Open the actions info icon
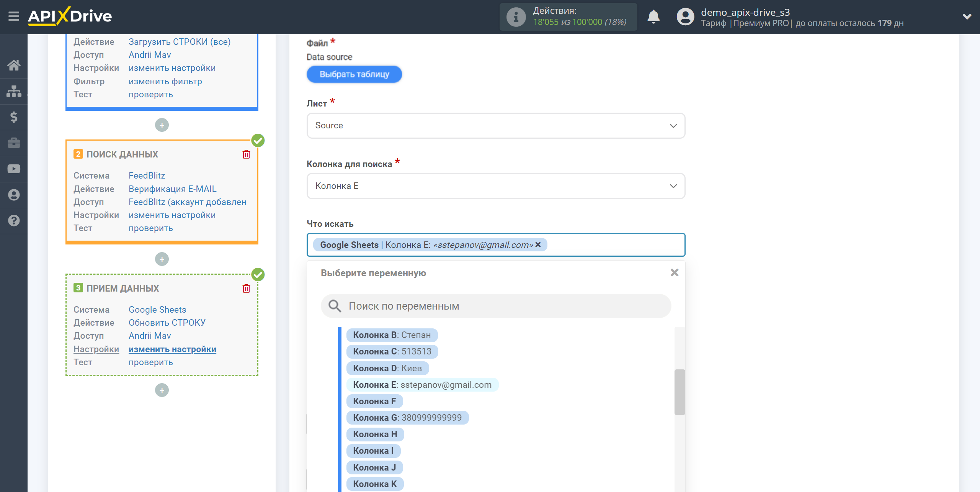This screenshot has height=492, width=980. [516, 17]
